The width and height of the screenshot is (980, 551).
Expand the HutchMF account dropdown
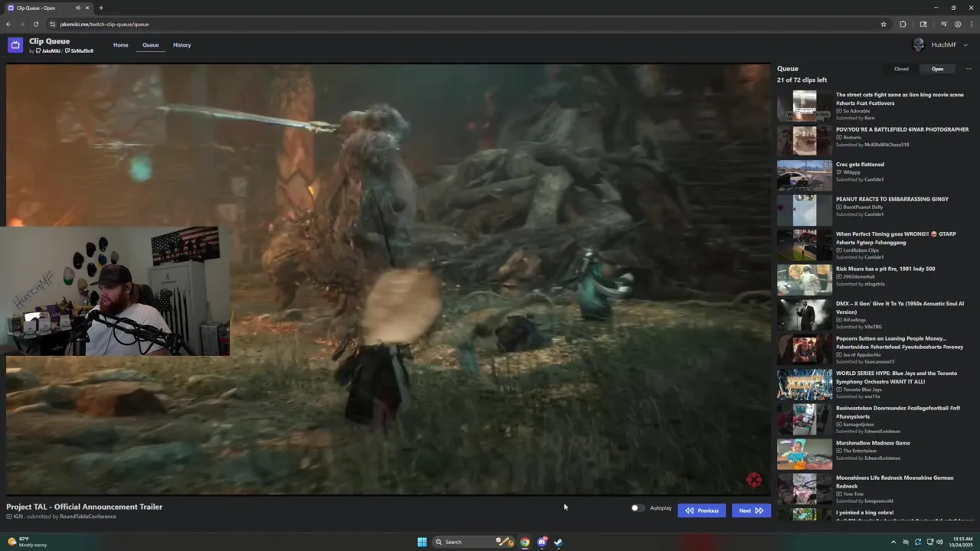[x=965, y=45]
